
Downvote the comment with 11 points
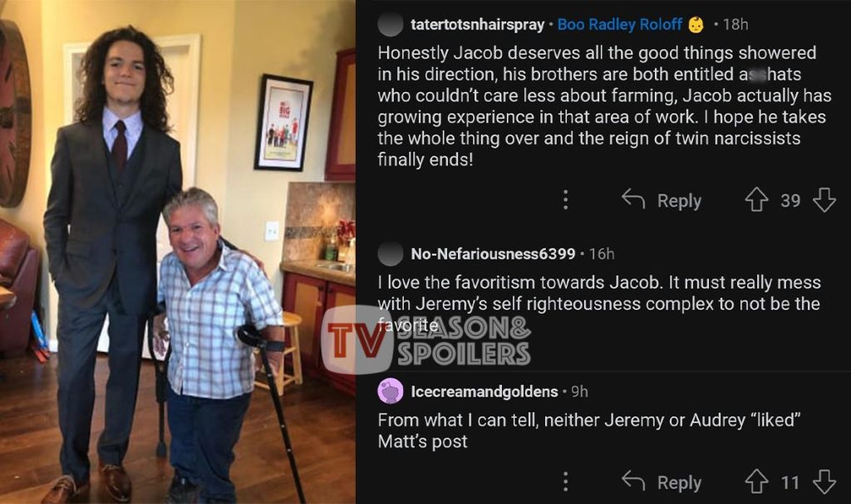click(824, 482)
